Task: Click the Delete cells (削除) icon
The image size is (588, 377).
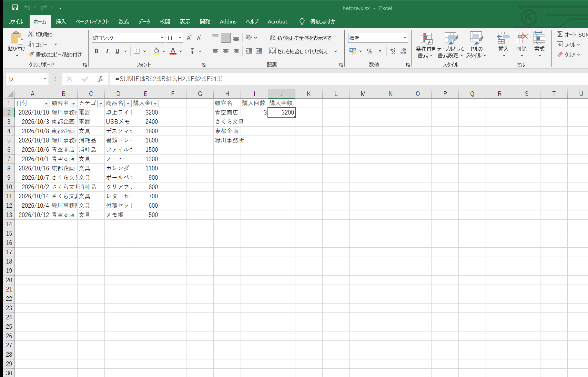Action: point(521,38)
